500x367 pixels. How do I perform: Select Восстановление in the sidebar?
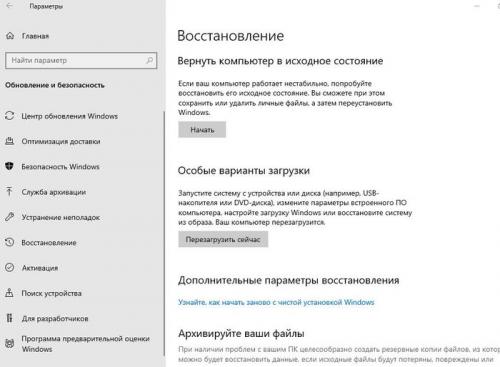tap(49, 243)
